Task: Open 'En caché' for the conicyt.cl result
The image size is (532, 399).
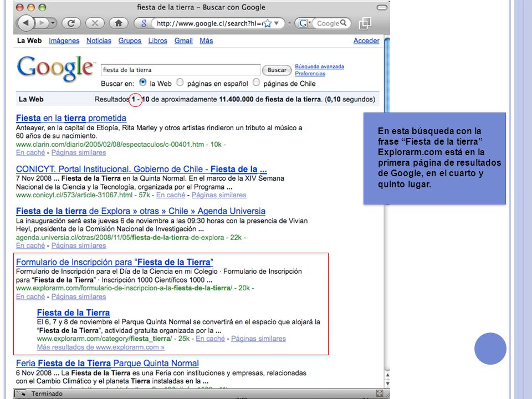Action: [x=171, y=195]
